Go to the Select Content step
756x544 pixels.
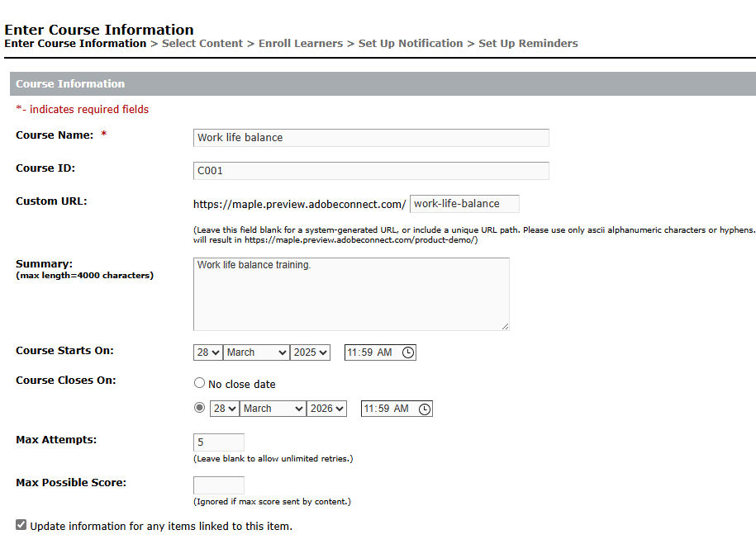[x=202, y=44]
